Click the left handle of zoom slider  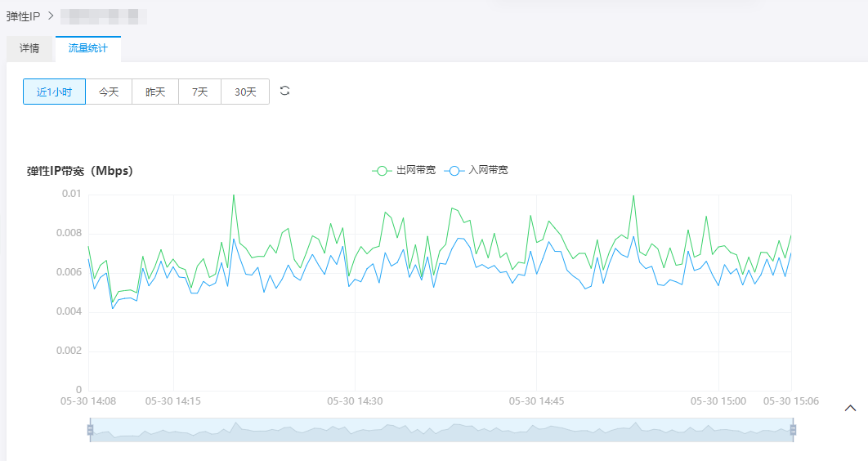click(90, 430)
